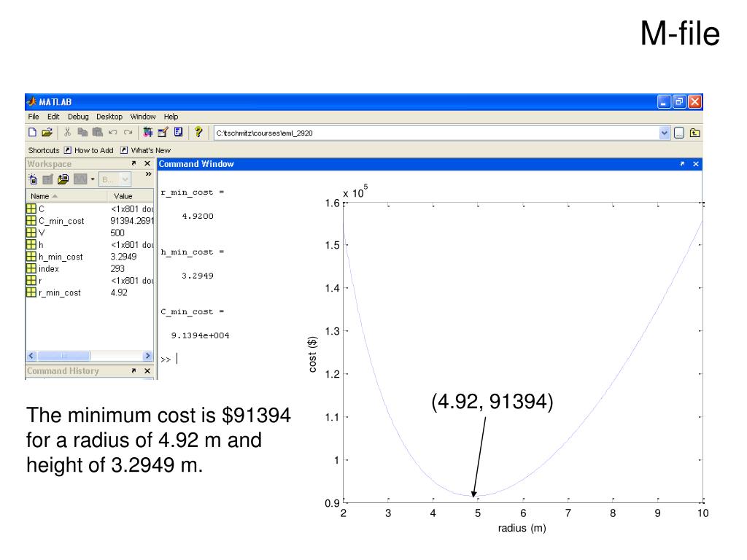Click the MATLAB logo in the title bar
Image resolution: width=747 pixels, height=560 pixels.
click(31, 101)
